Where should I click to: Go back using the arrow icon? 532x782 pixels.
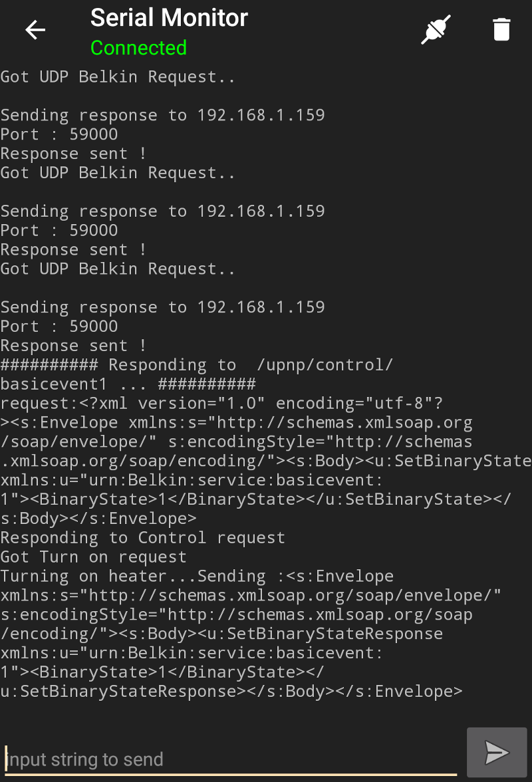(35, 30)
